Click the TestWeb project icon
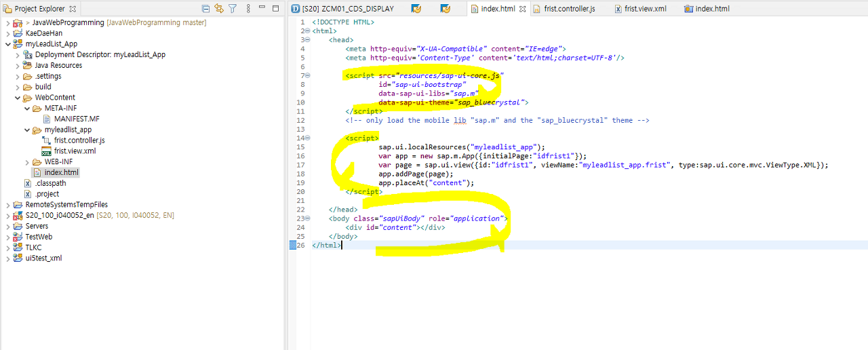The height and width of the screenshot is (350, 868). pos(18,237)
